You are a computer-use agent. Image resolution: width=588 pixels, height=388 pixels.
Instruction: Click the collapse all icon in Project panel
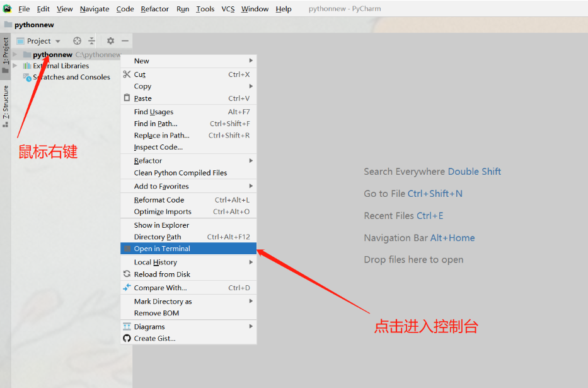[92, 40]
